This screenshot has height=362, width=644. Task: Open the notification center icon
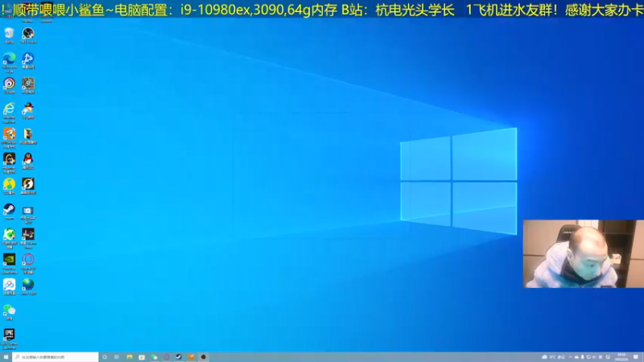coord(636,357)
